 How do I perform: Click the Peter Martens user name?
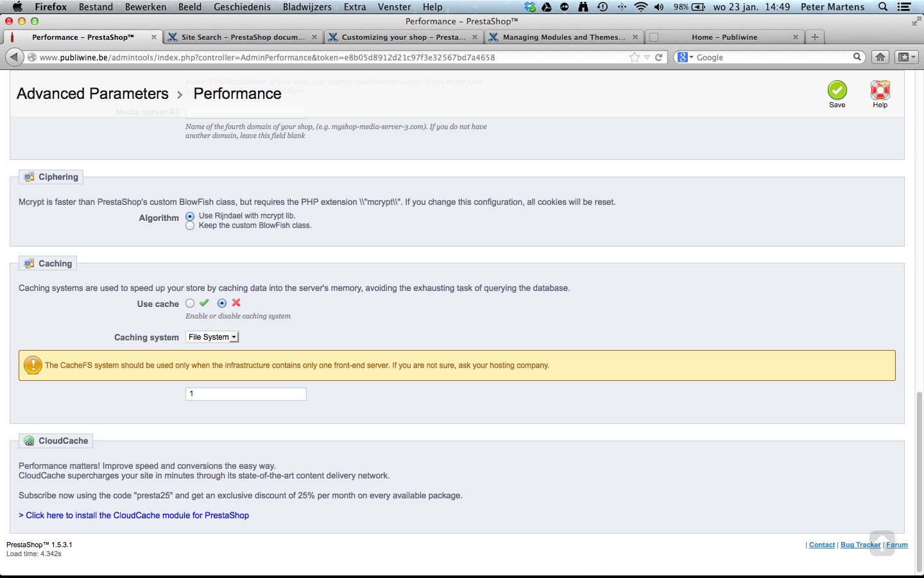(x=833, y=7)
